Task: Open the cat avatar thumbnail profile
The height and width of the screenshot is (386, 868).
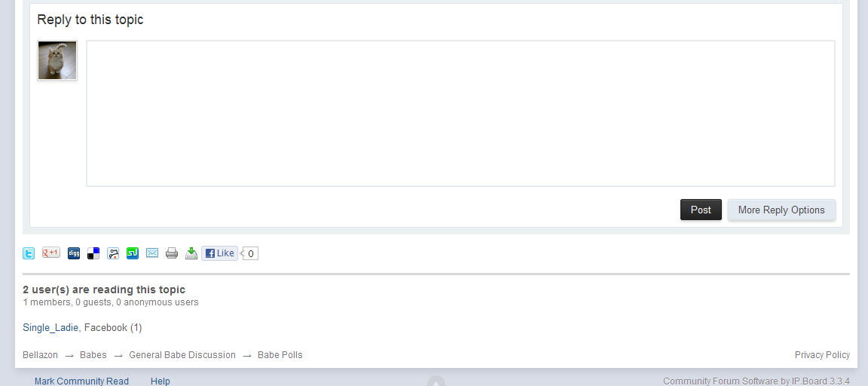Action: click(x=57, y=60)
